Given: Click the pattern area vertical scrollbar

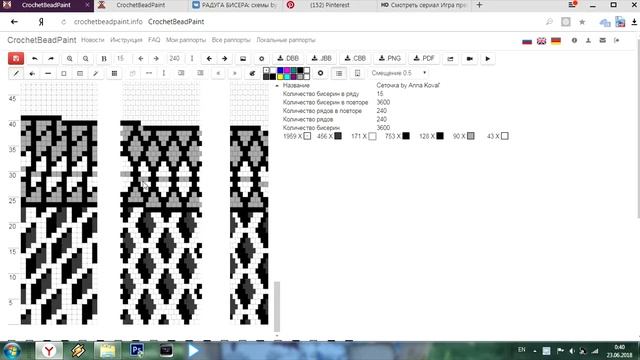Looking at the screenshot, I should point(277,307).
